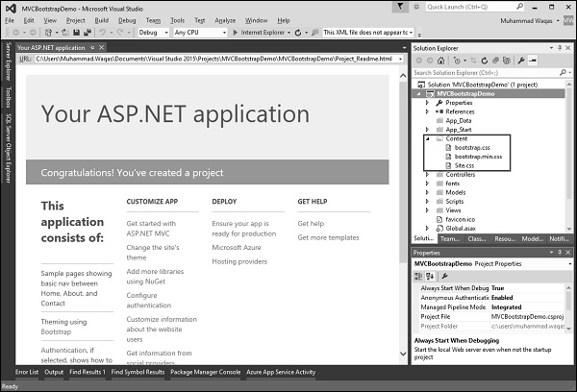Open the Debug configuration dropdown
This screenshot has height=392, width=577.
coord(153,32)
